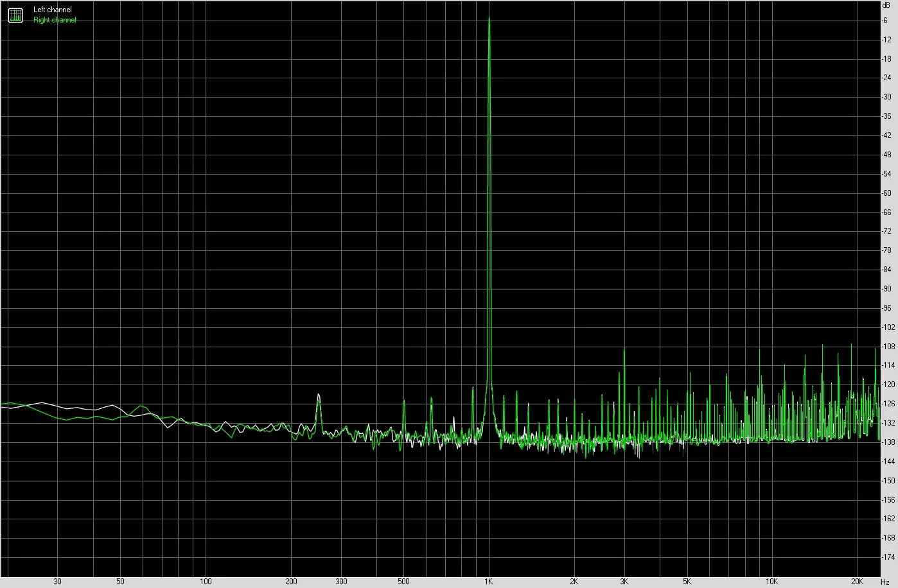Click the 3 kHz harmonic spike tip
The image size is (898, 588).
click(624, 349)
